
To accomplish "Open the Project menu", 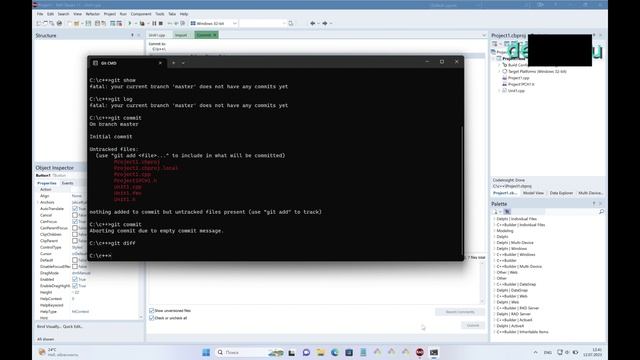I will pos(110,14).
